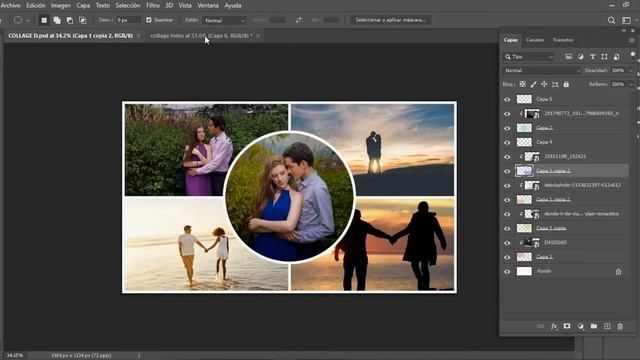Lock image pixels brush icon
The height and width of the screenshot is (360, 640).
point(533,84)
